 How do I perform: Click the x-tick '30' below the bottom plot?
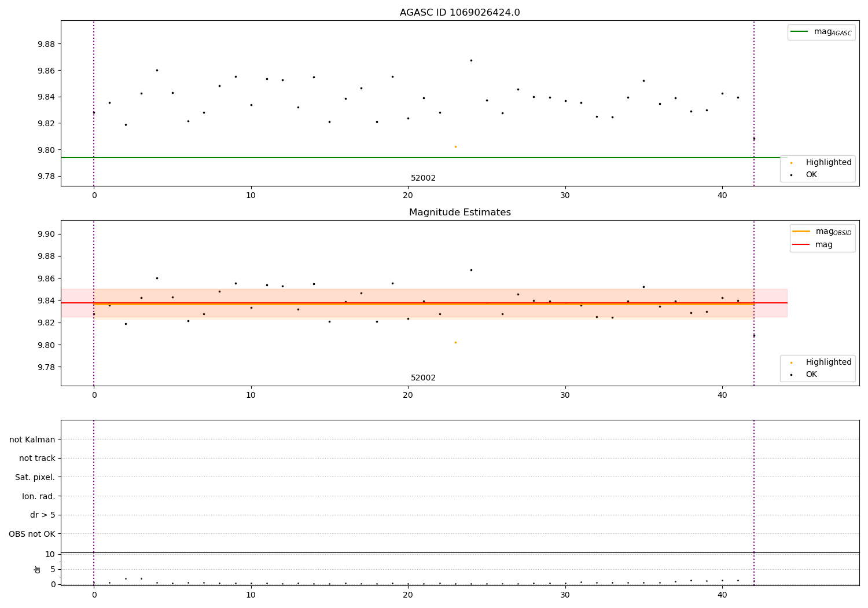click(565, 595)
